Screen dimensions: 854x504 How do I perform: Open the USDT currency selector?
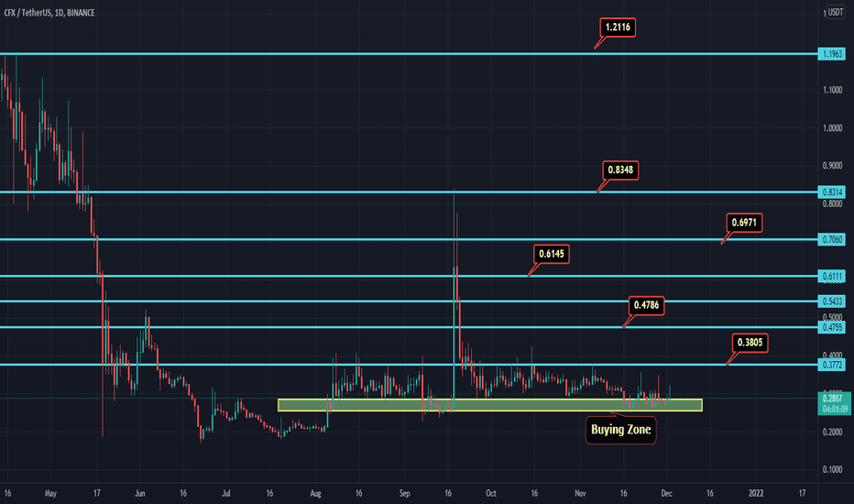(x=836, y=12)
